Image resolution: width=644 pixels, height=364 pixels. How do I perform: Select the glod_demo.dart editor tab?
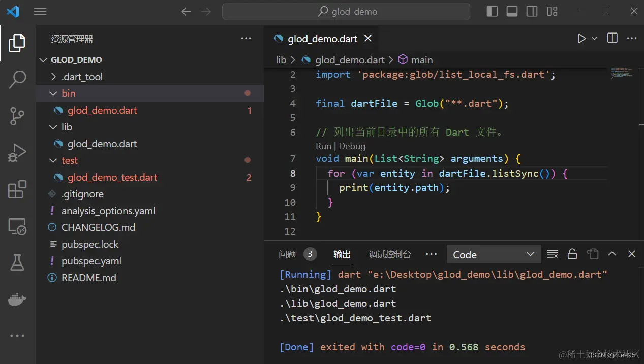click(x=322, y=39)
